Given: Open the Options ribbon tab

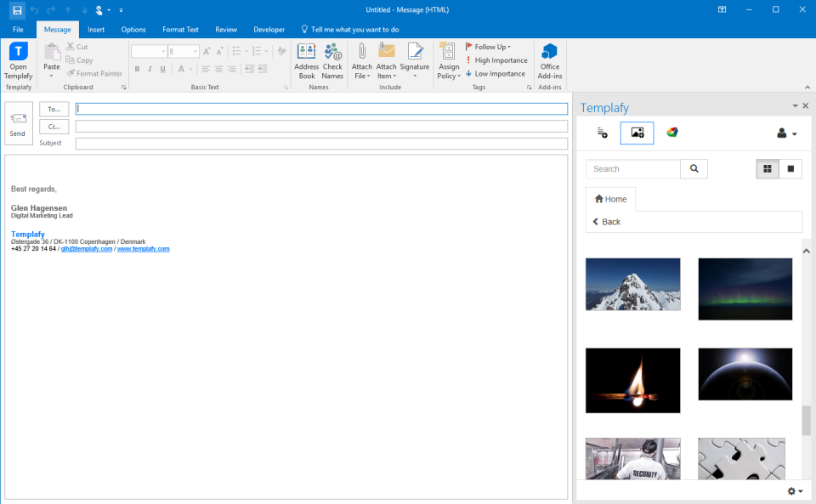Looking at the screenshot, I should (133, 29).
